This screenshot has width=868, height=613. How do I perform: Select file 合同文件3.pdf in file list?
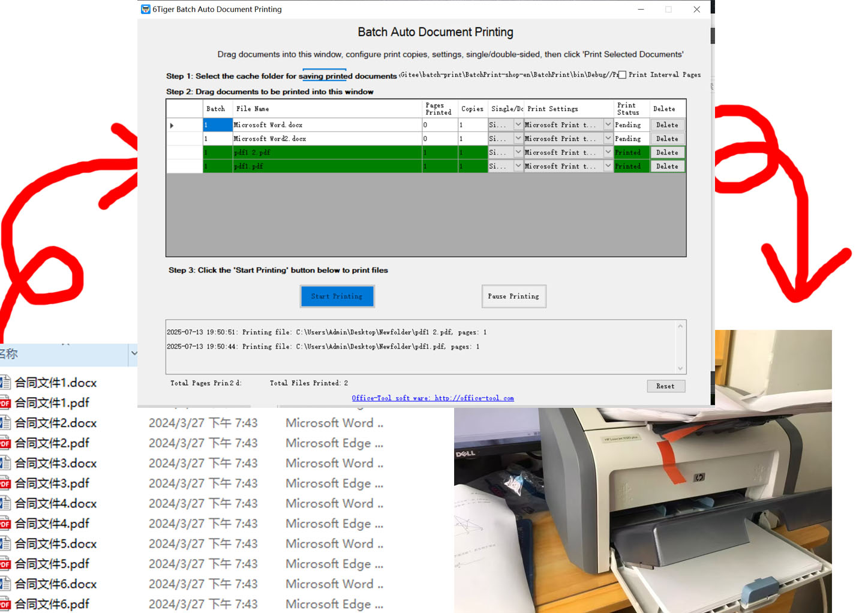[x=52, y=483]
